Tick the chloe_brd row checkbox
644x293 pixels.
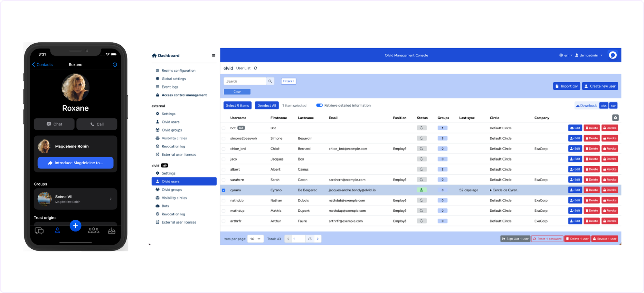[x=224, y=149]
